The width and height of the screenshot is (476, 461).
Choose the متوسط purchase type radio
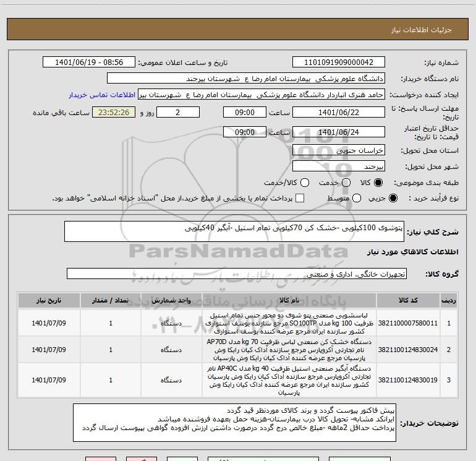357,198
